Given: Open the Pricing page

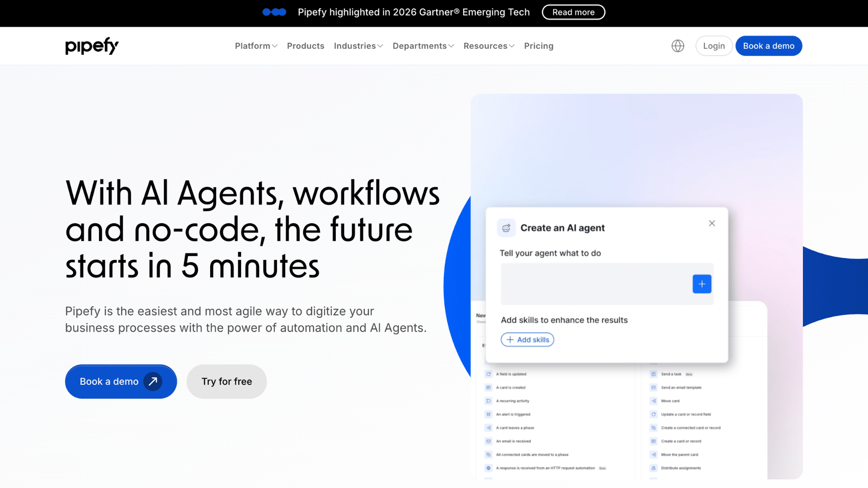Looking at the screenshot, I should pyautogui.click(x=538, y=46).
